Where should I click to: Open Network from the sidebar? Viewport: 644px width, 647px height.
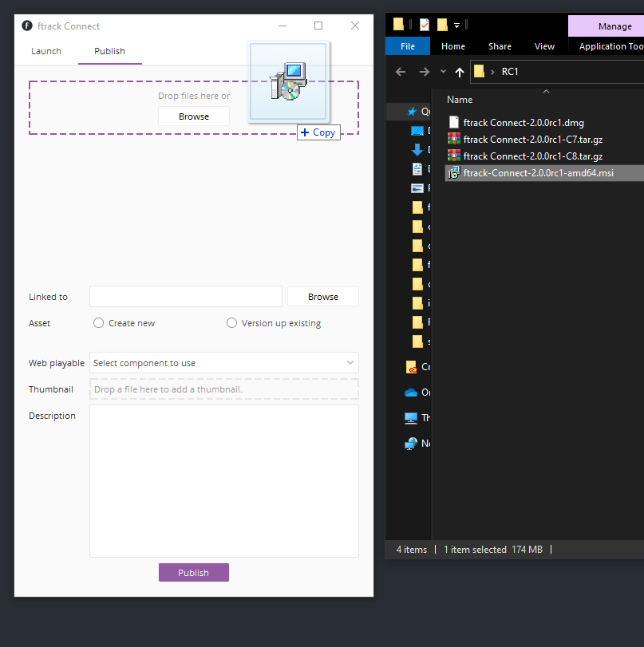[x=411, y=444]
